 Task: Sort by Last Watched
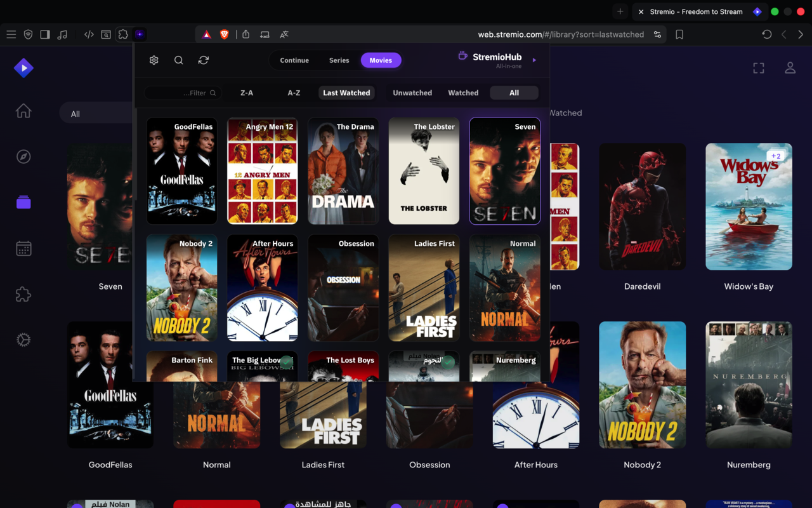[346, 93]
